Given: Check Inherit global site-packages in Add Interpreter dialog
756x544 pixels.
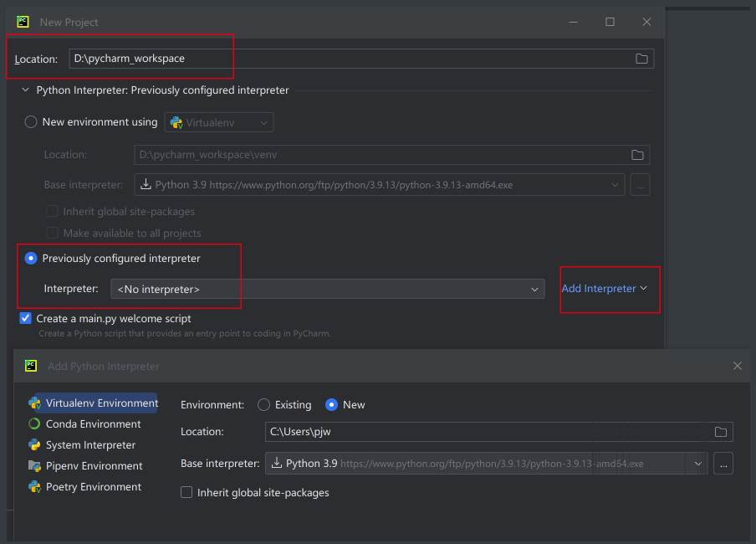Looking at the screenshot, I should (186, 492).
